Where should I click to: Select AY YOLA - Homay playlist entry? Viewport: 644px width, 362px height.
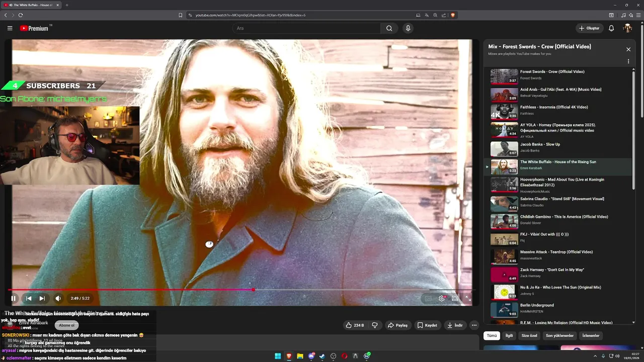[558, 130]
